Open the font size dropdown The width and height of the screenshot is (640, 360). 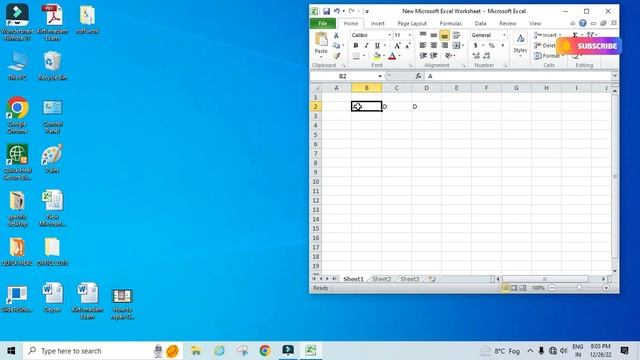coord(410,36)
